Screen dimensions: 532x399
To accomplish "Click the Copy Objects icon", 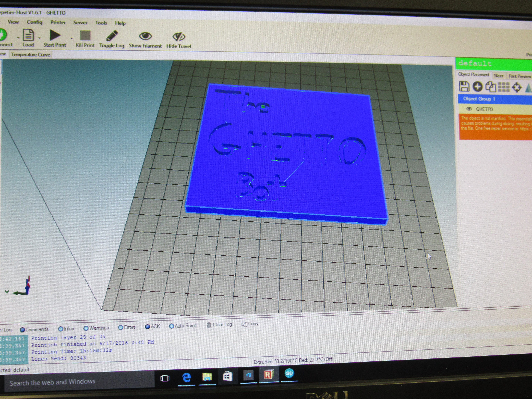I will [x=490, y=87].
